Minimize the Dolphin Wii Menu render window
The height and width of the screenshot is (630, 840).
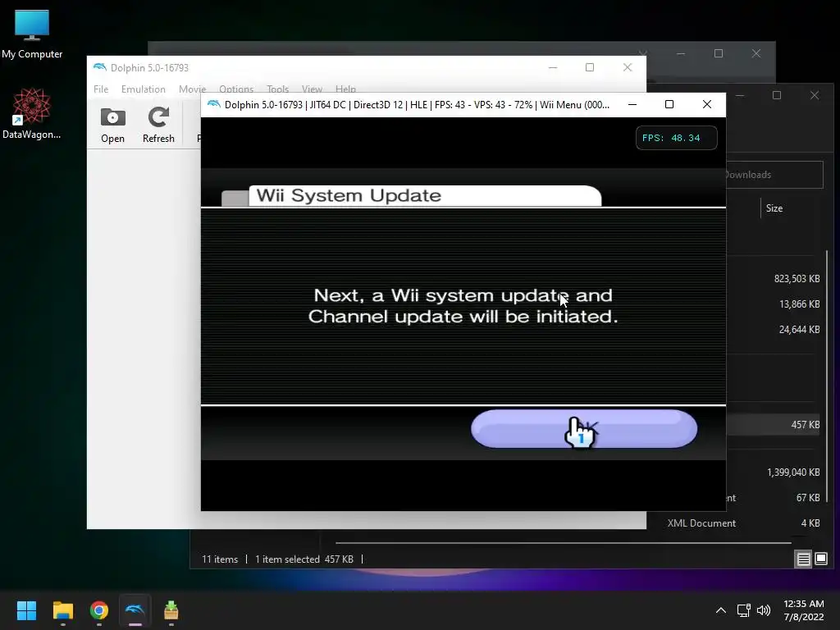click(632, 104)
